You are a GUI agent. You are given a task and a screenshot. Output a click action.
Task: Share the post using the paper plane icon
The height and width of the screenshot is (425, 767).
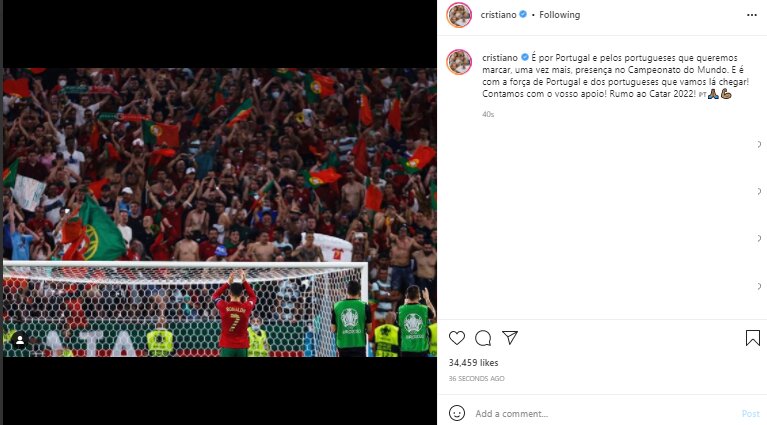click(x=510, y=337)
